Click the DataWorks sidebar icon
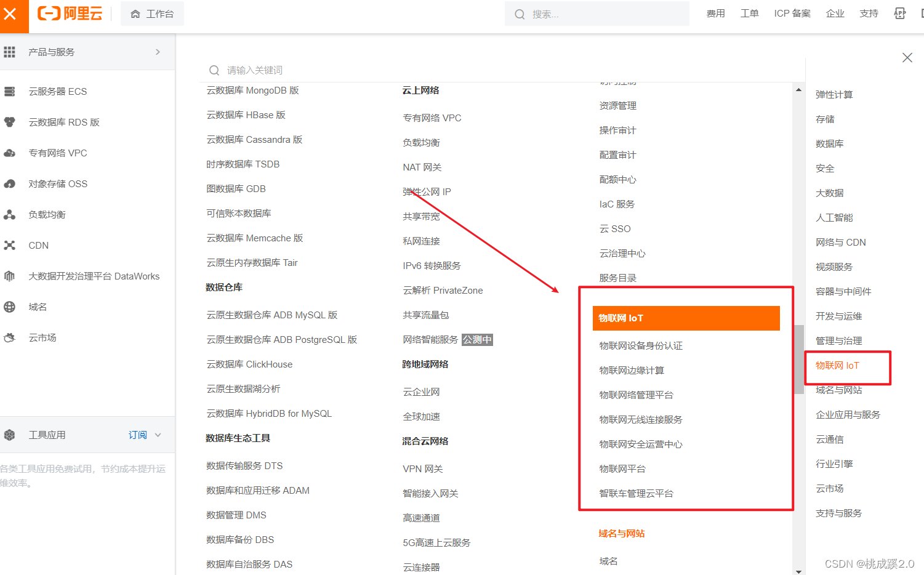This screenshot has height=575, width=924. coord(9,276)
